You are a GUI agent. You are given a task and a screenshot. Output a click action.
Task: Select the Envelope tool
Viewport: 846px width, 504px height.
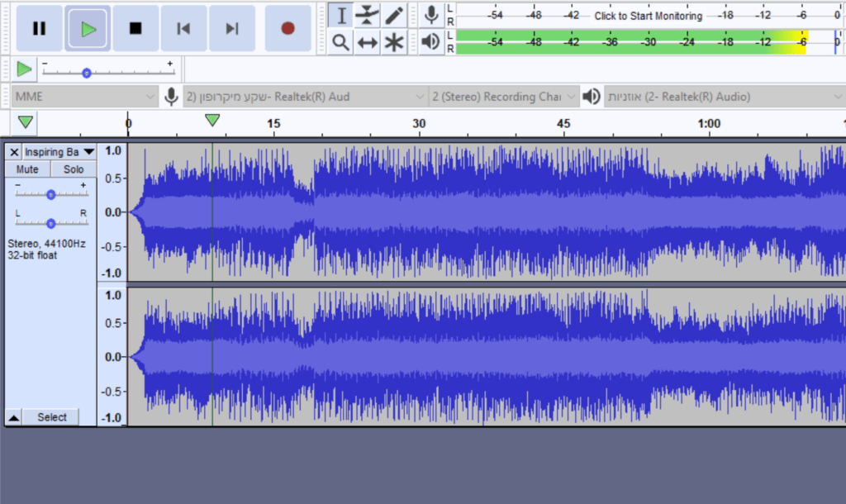click(x=368, y=15)
